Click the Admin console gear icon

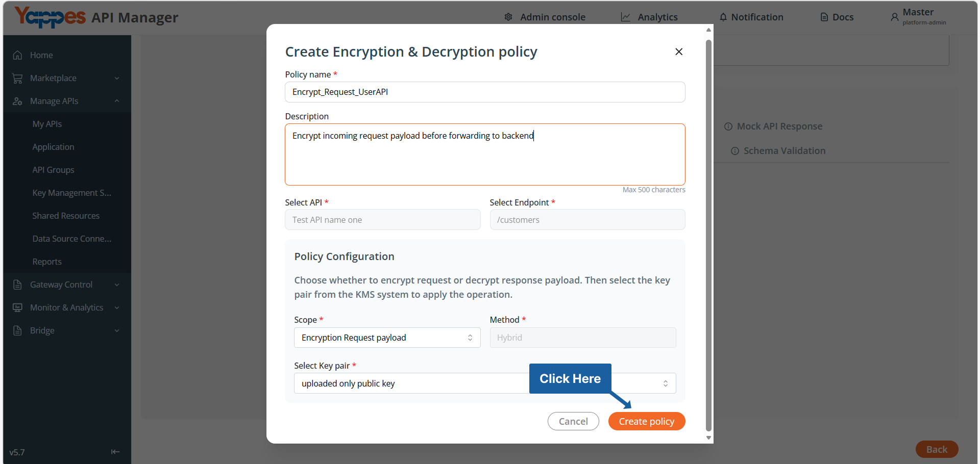[508, 17]
